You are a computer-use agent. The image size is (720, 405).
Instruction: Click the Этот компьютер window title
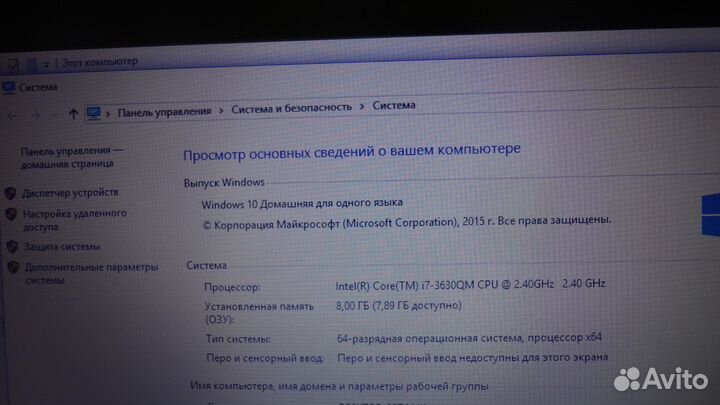[x=100, y=62]
